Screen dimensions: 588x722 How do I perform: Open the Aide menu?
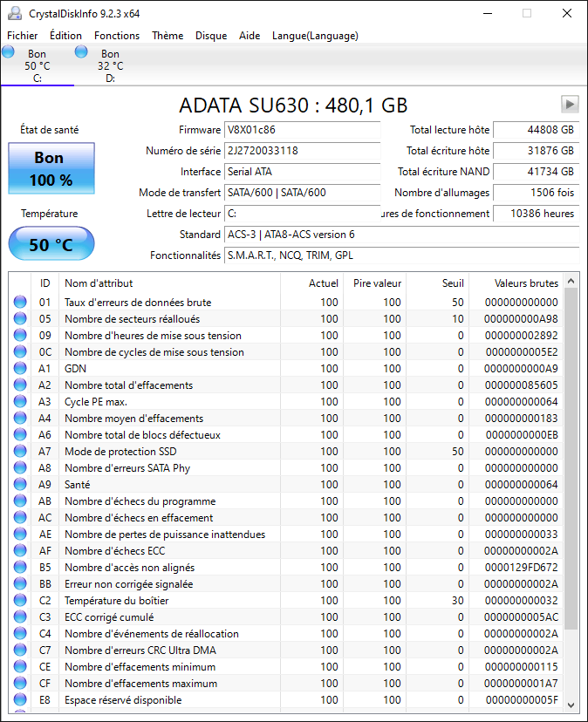pyautogui.click(x=250, y=36)
